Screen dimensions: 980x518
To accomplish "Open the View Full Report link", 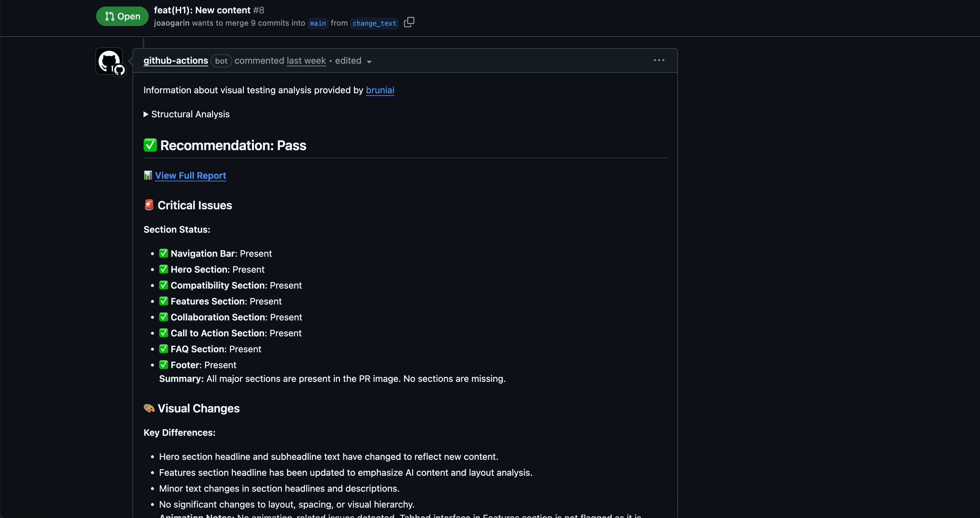I will (x=190, y=175).
